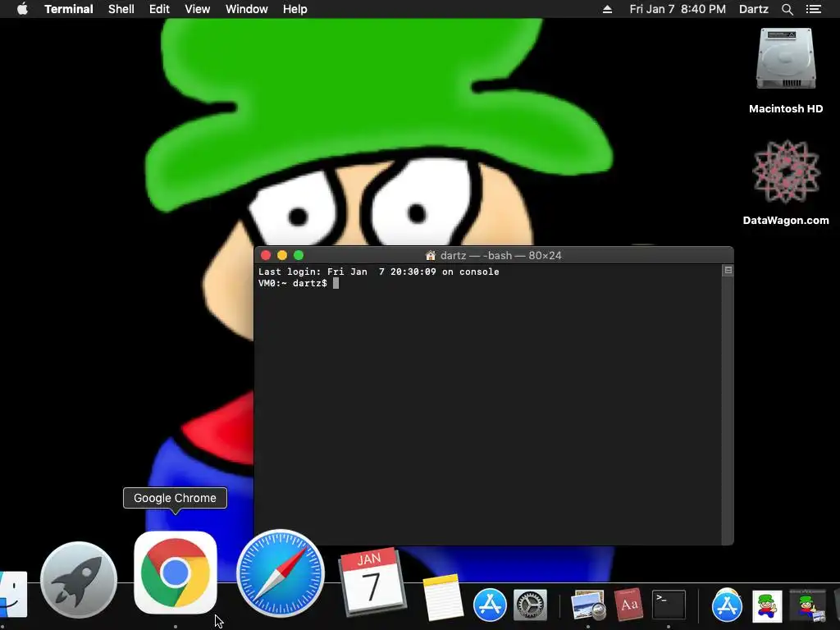Open the Edit menu
840x630 pixels.
[x=159, y=9]
